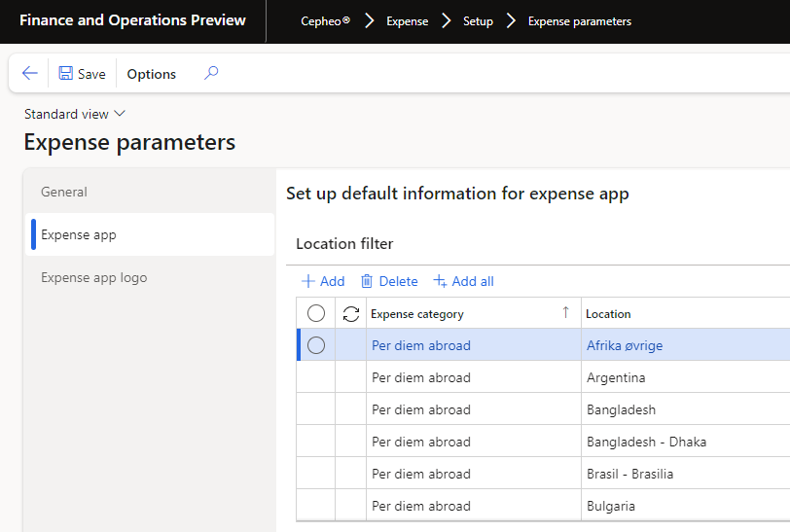
Task: Switch to the General tab
Action: (x=64, y=192)
